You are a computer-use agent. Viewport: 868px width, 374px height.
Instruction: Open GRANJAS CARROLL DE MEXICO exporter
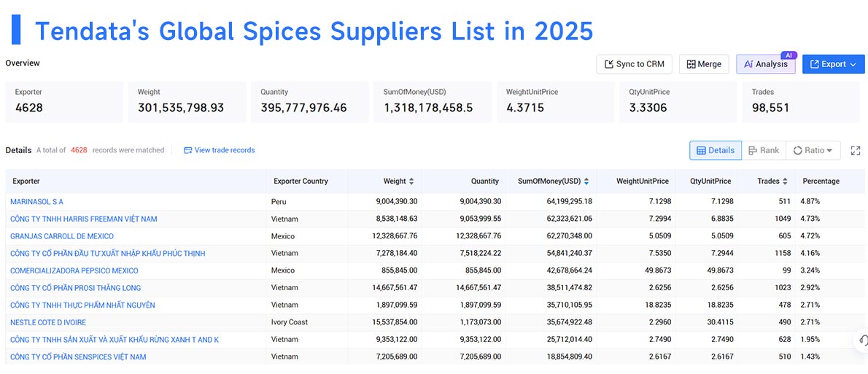[x=62, y=236]
